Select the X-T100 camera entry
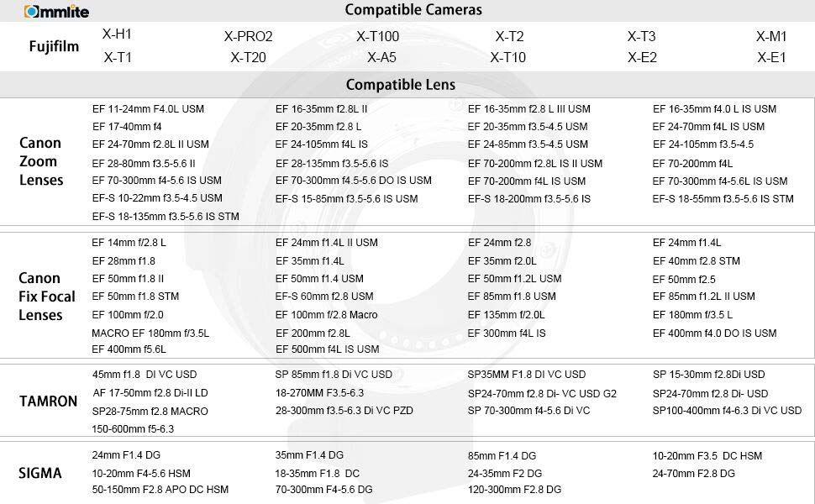 point(377,36)
